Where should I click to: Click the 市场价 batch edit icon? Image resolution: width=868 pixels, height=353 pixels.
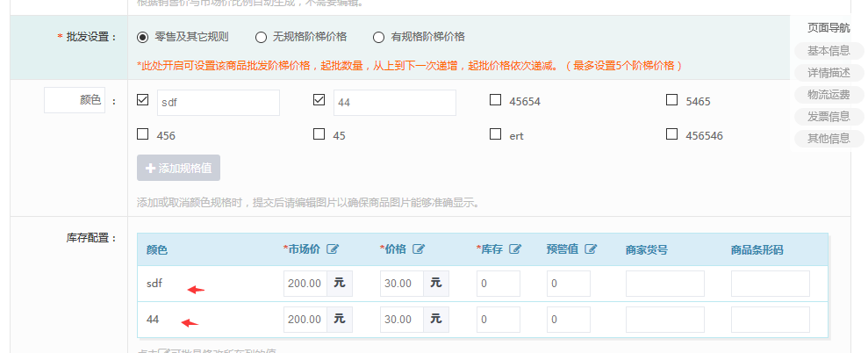[x=332, y=249]
